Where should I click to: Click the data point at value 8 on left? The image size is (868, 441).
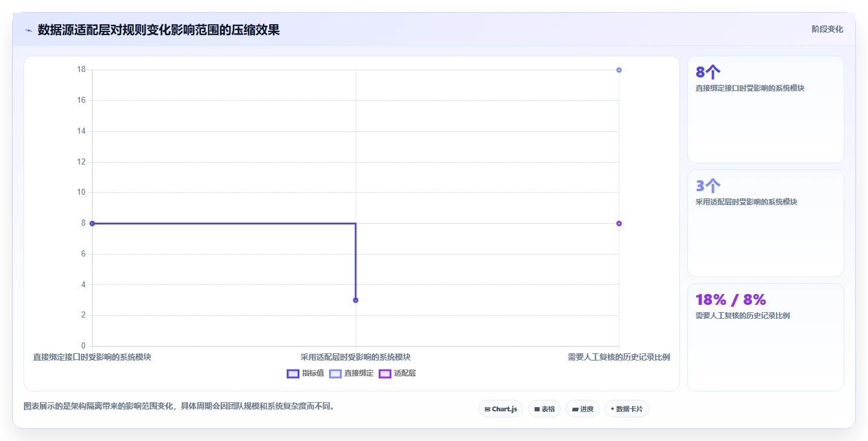pyautogui.click(x=92, y=223)
